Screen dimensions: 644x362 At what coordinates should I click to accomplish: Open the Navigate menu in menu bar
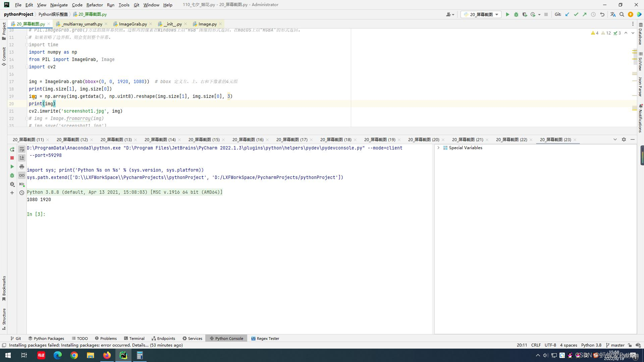58,4
